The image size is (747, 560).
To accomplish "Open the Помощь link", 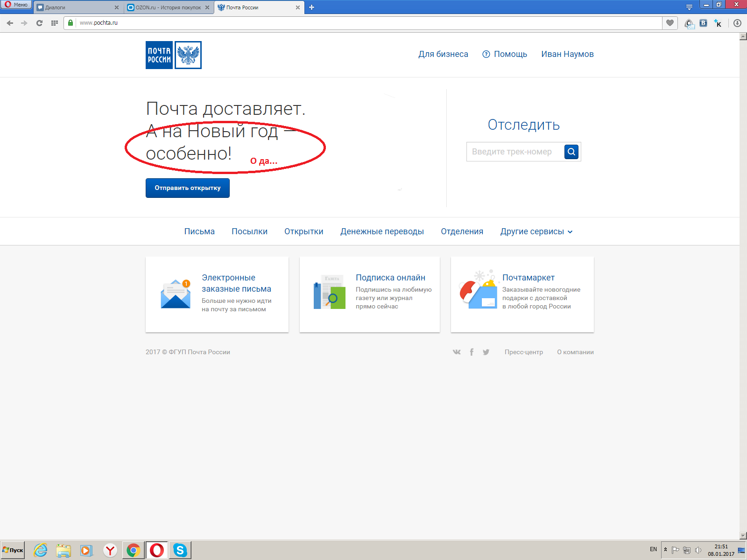I will pyautogui.click(x=505, y=54).
